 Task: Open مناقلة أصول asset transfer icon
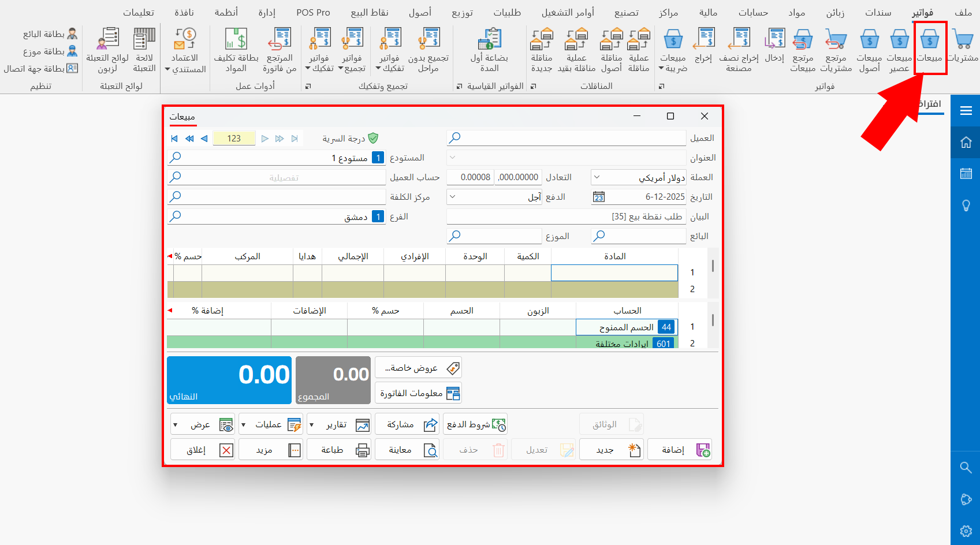point(612,51)
